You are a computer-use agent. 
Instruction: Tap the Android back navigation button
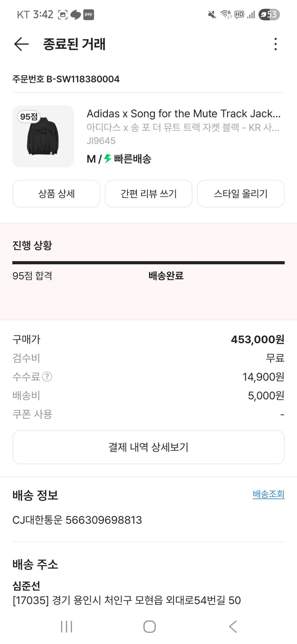click(232, 626)
